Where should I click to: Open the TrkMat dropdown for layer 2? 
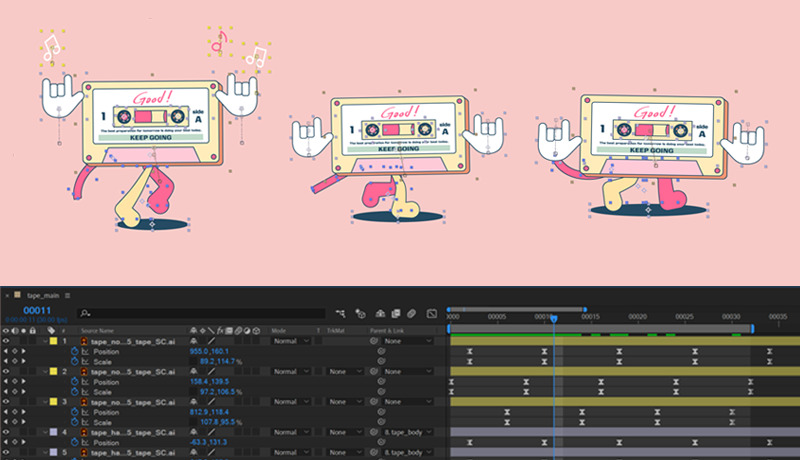343,372
